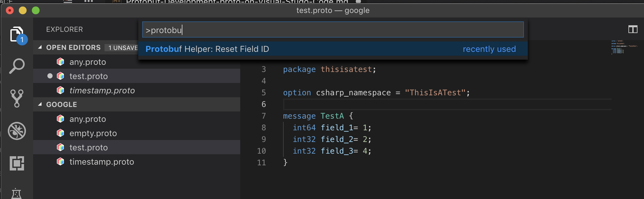644x199 pixels.
Task: Click the minimap code preview
Action: point(623,47)
